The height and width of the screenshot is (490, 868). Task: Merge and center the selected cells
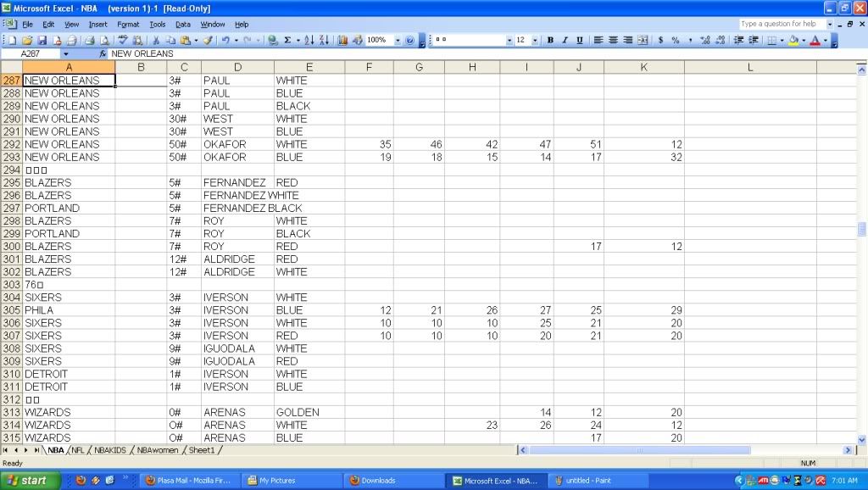(643, 41)
